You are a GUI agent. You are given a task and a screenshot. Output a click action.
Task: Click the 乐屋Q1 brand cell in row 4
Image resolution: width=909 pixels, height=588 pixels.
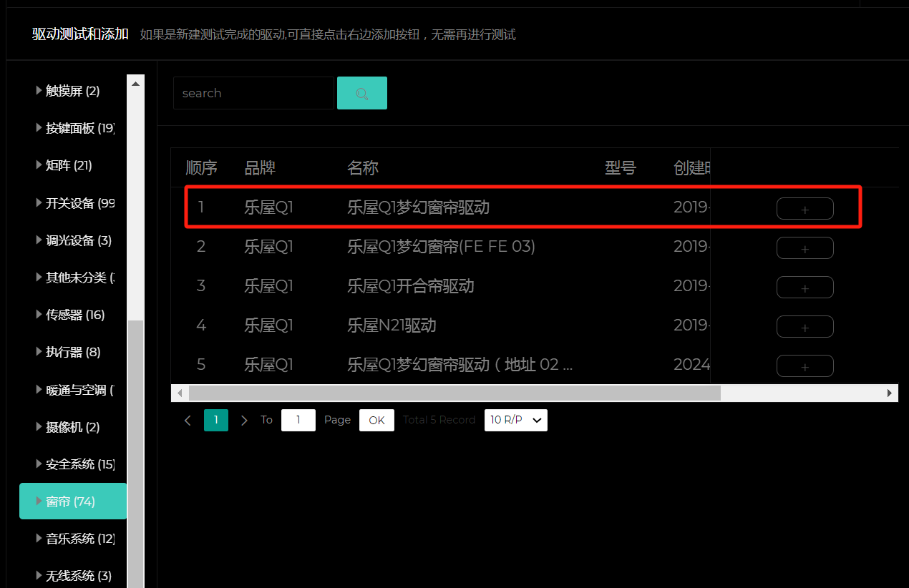click(x=268, y=325)
